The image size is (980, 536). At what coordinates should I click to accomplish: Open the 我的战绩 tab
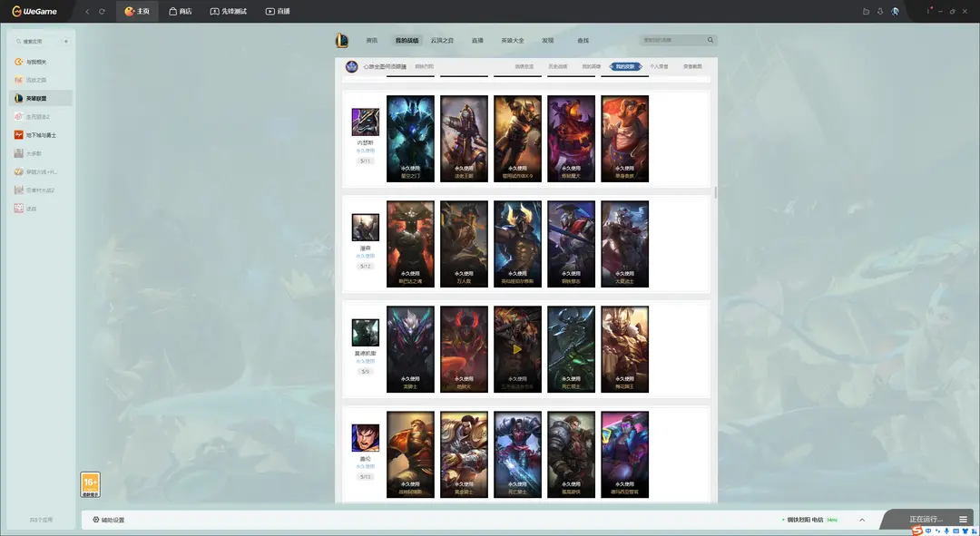(407, 41)
